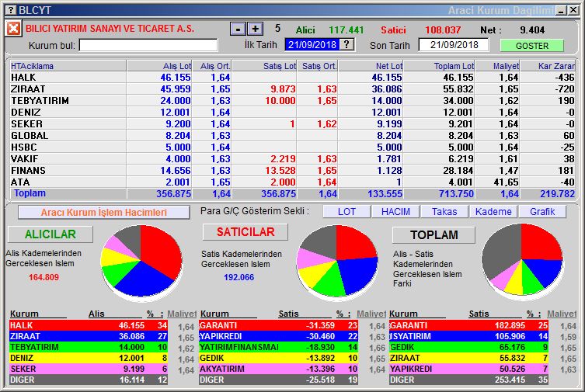The width and height of the screenshot is (585, 392).
Task: Click green YATIRIMFINANSMAI seller row
Action: point(279,347)
